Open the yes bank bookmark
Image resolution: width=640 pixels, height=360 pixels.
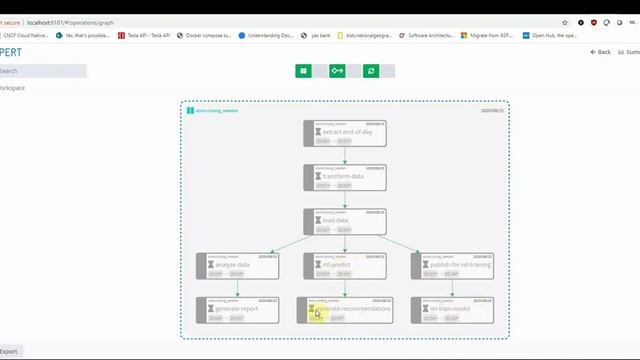pos(316,36)
